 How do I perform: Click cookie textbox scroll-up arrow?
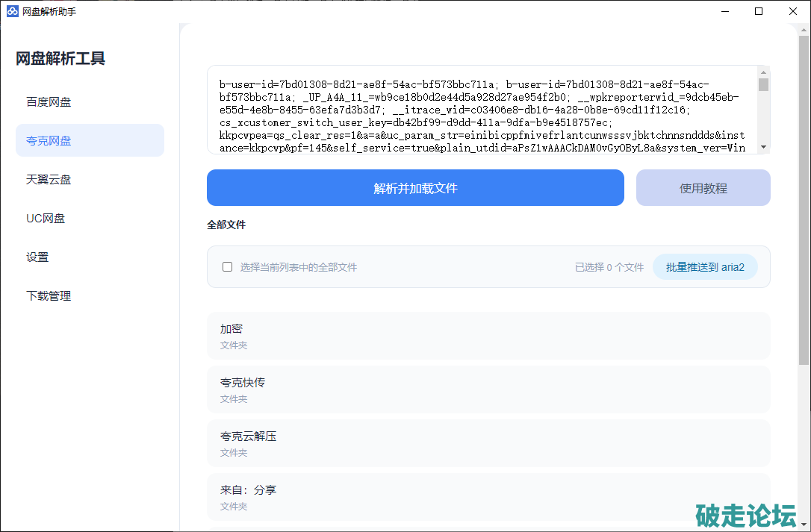point(763,72)
